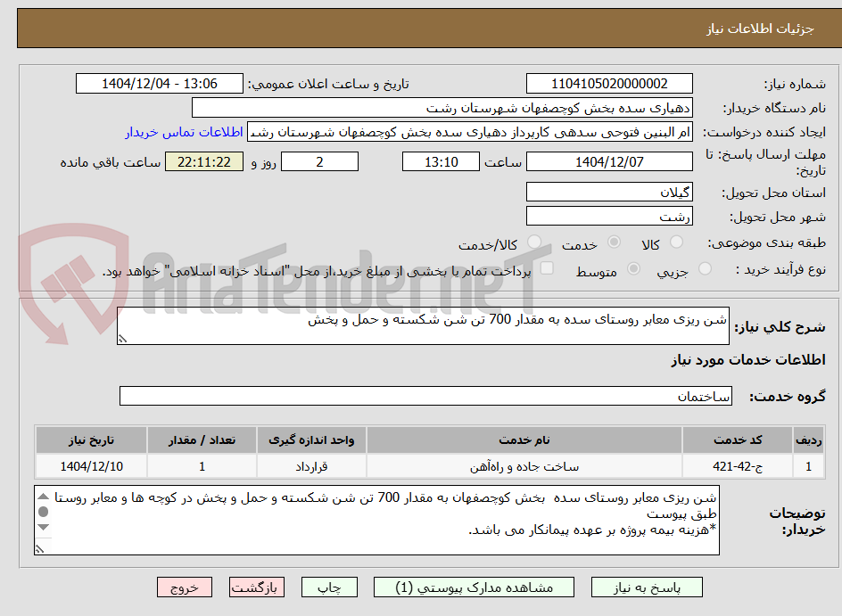Click the بازگشت back button
Screen dimensions: 842x616
coord(256,587)
